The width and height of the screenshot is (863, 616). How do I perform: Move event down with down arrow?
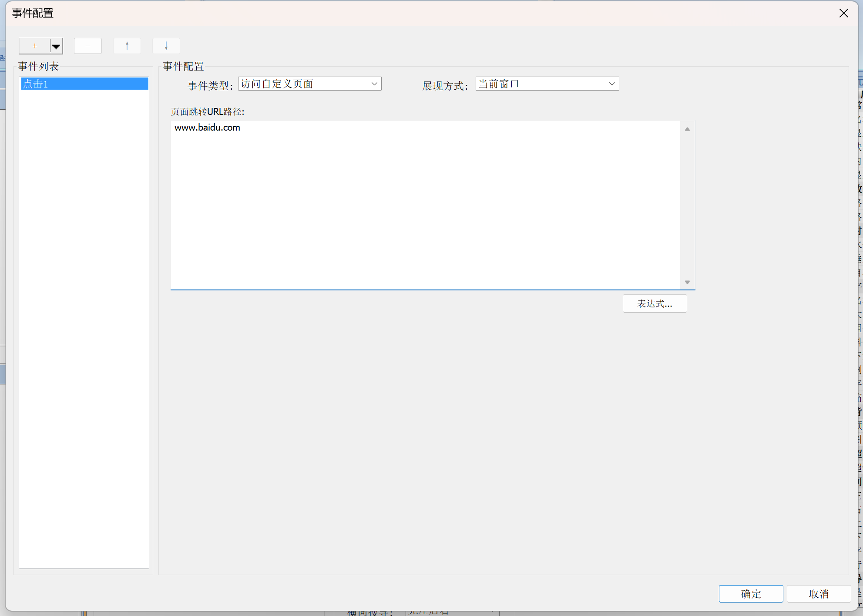pyautogui.click(x=166, y=46)
